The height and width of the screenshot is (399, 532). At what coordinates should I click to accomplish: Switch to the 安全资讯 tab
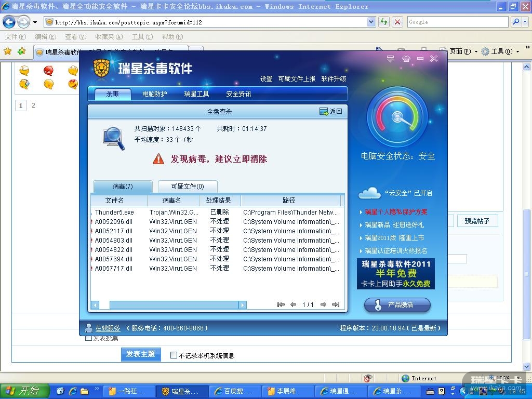point(238,94)
